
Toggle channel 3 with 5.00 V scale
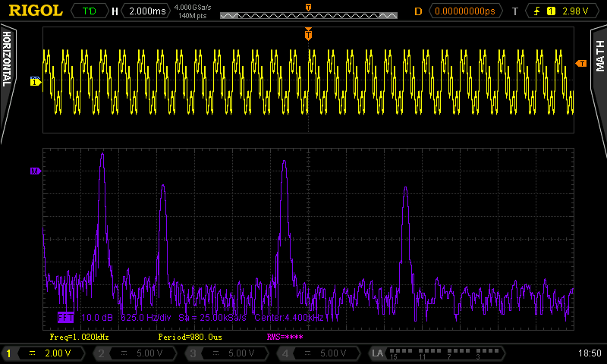[227, 353]
